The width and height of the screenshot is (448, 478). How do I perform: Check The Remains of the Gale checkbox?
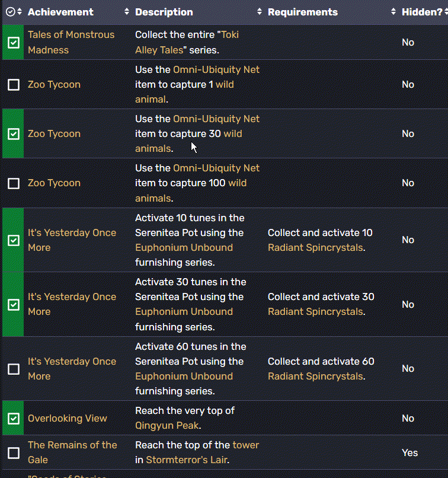[14, 453]
